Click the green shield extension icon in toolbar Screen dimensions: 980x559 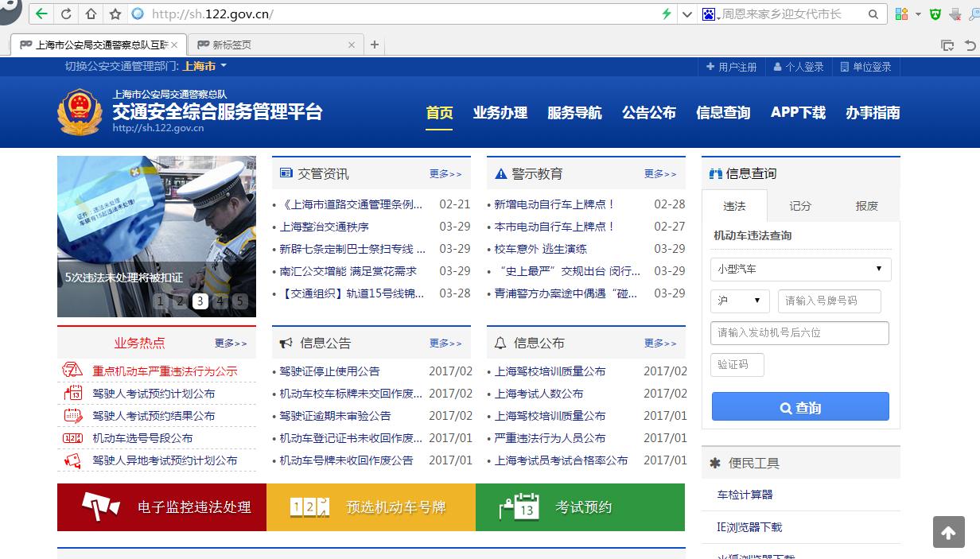coord(934,14)
